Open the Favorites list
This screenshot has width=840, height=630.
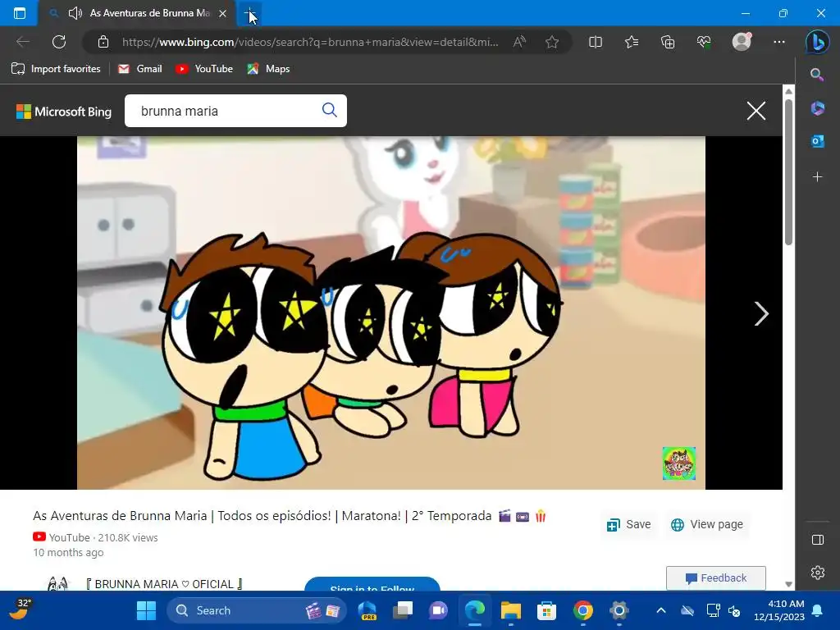point(632,42)
